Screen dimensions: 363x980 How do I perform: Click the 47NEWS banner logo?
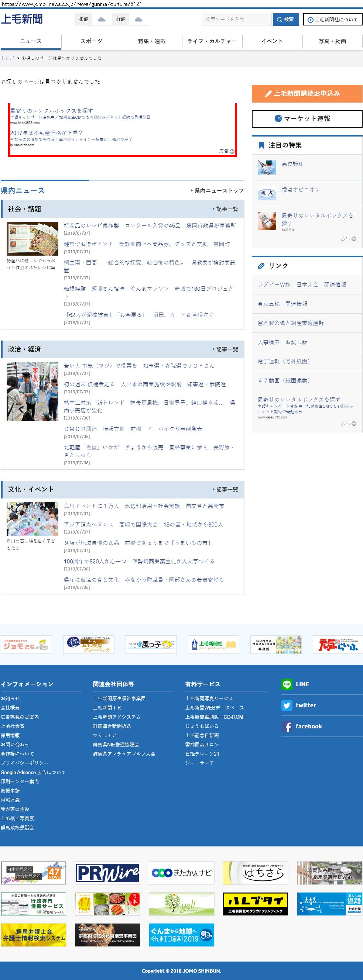coord(34,873)
